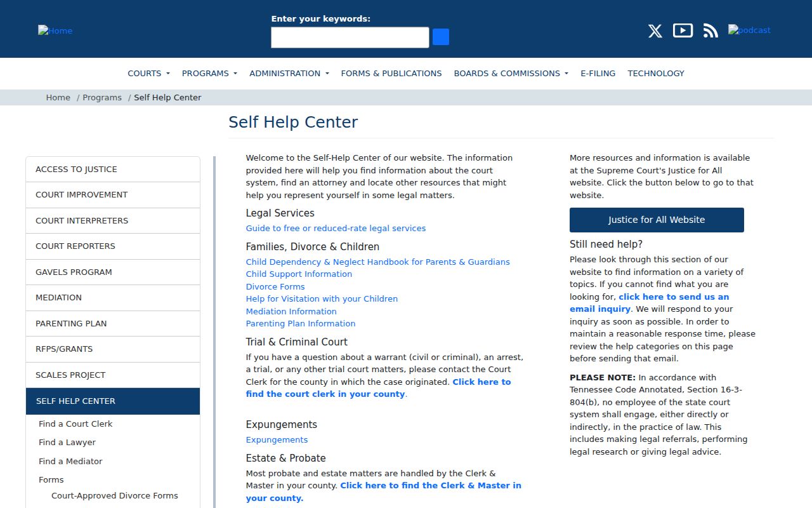
Task: Open Mediation sidebar item
Action: 113,298
